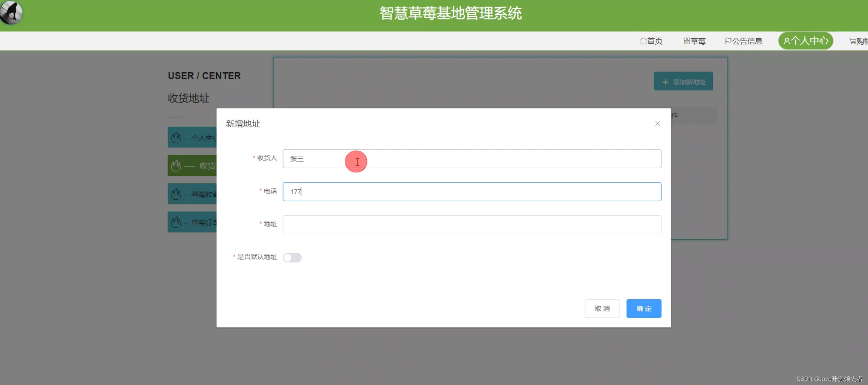Focus the 电话 input field
Image resolution: width=868 pixels, height=385 pixels.
point(472,192)
